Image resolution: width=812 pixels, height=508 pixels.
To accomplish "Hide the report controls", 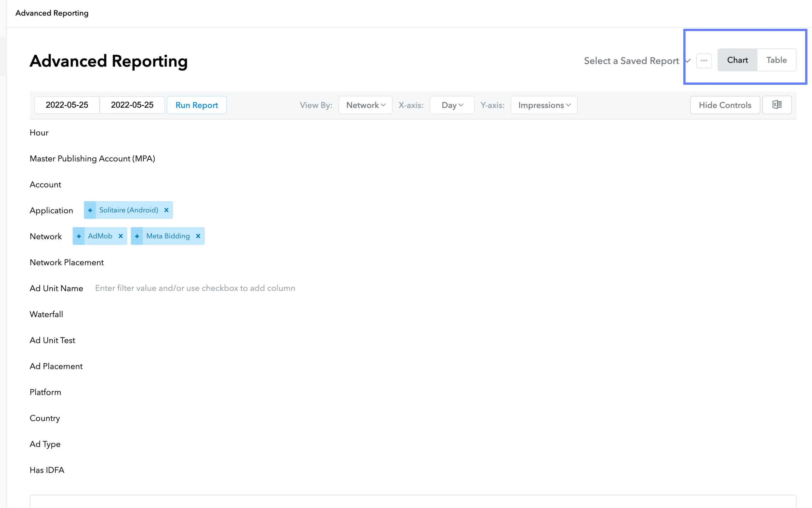I will tap(725, 105).
